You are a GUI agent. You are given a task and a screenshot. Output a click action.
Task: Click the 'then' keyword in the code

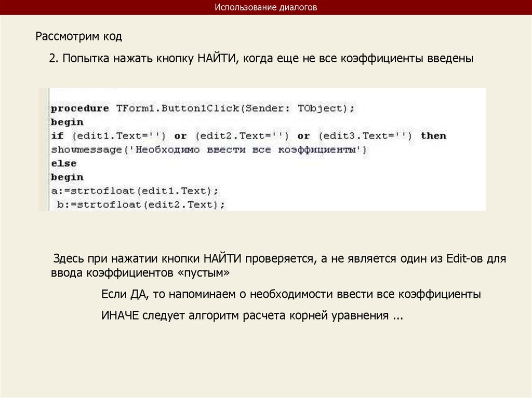click(434, 135)
